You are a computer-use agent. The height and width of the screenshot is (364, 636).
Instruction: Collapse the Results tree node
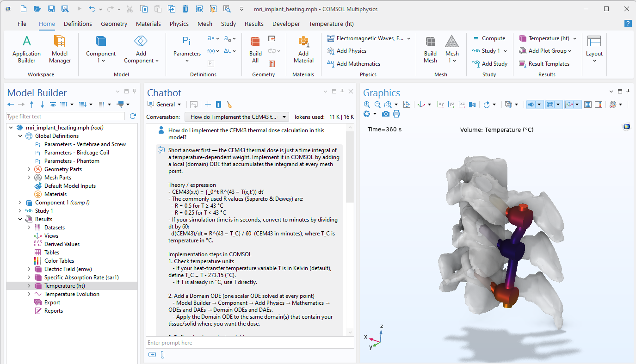tap(20, 219)
